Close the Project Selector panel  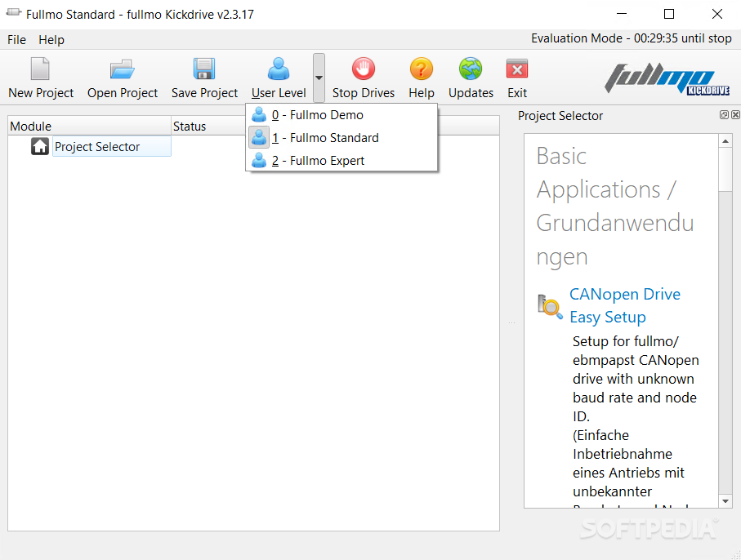coord(735,115)
